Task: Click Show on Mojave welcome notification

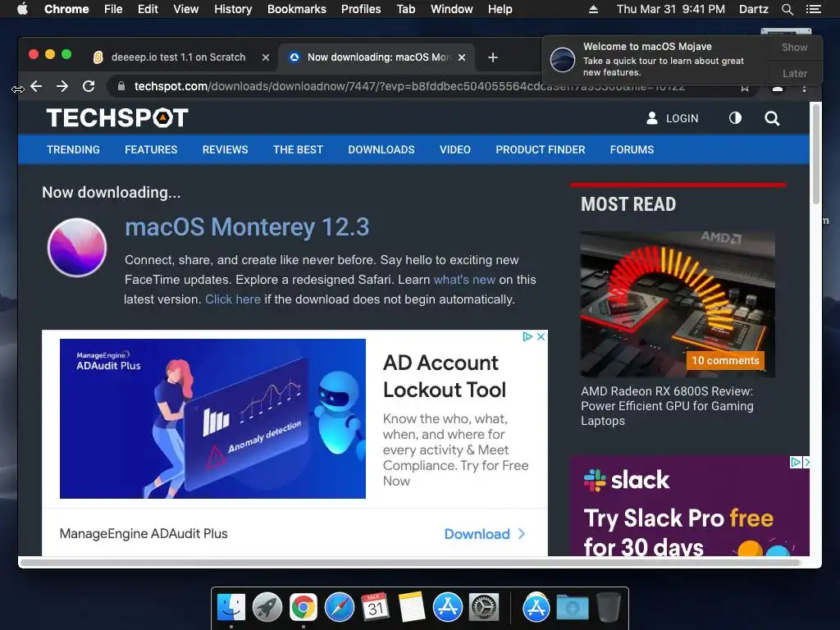Action: click(x=794, y=47)
